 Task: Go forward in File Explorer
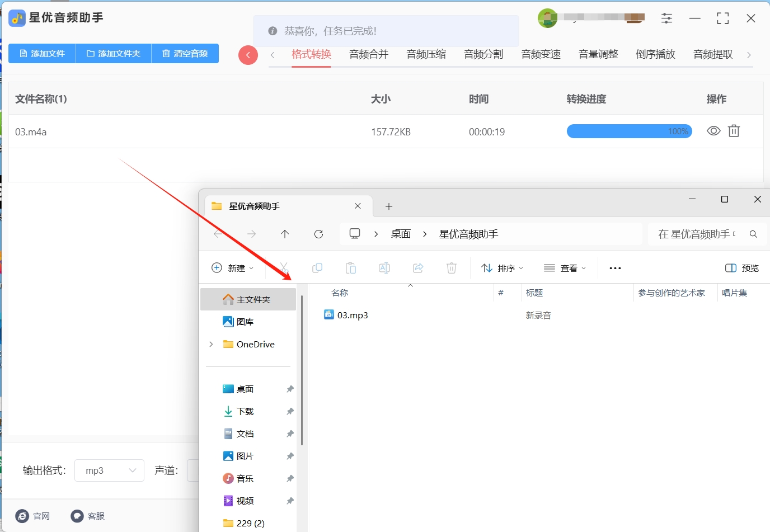click(252, 234)
